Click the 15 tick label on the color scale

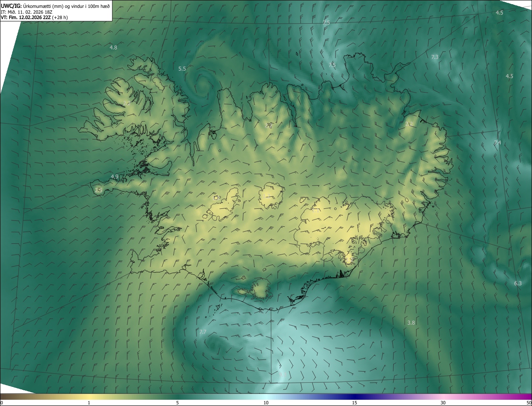coord(355,403)
